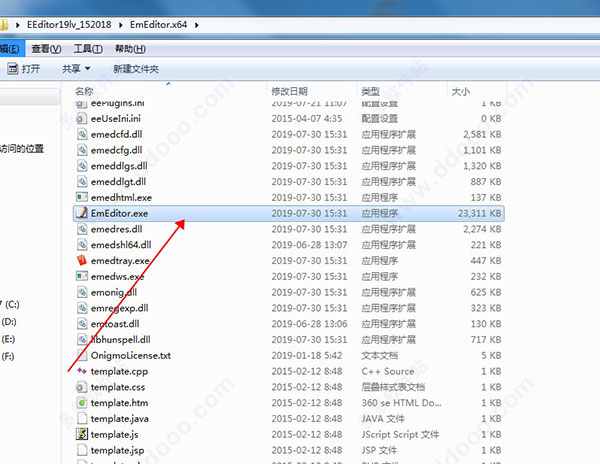Sort by the 修改日期 column header
Image resolution: width=600 pixels, height=464 pixels.
(289, 91)
